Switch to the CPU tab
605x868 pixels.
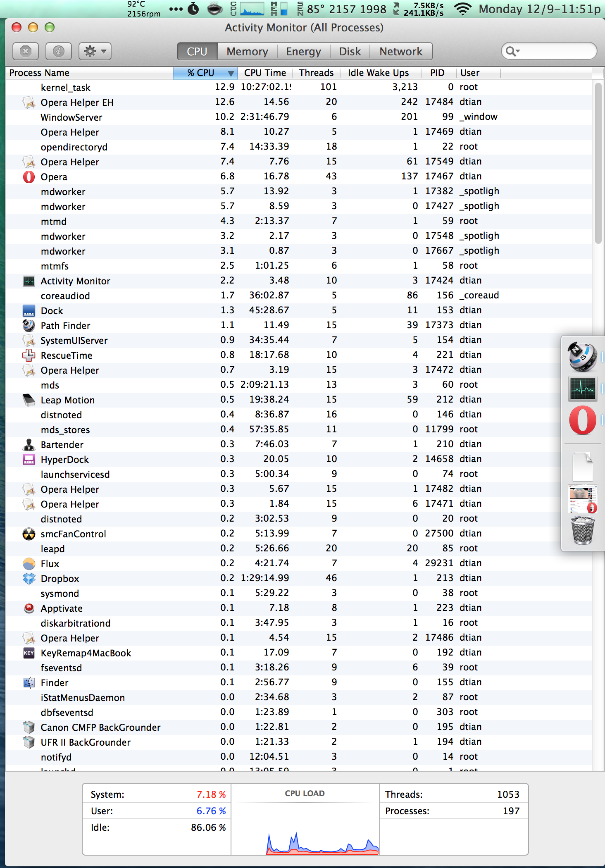[x=197, y=51]
